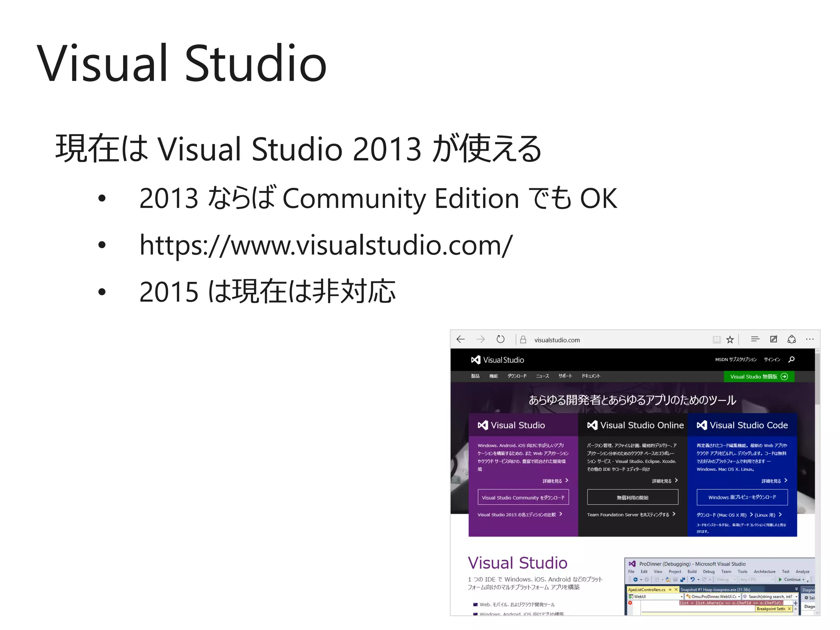This screenshot has height=630, width=840.
Task: Click the save-all icon in IDE toolbar
Action: click(x=682, y=580)
